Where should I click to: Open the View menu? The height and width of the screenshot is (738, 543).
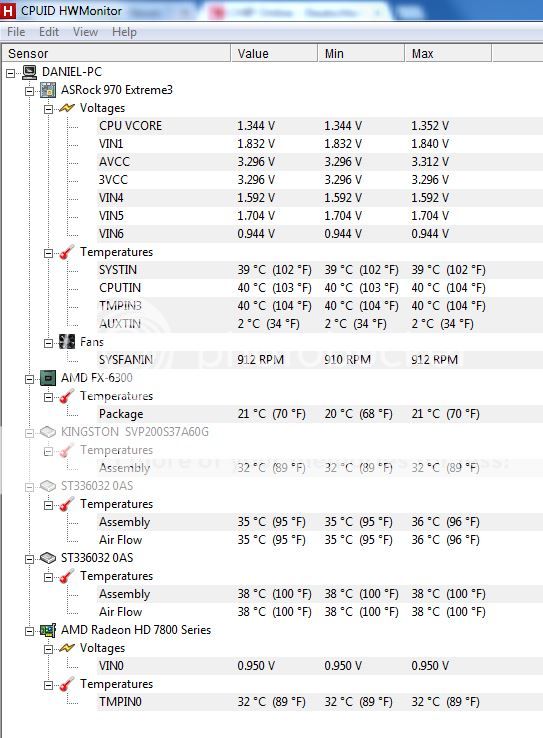[85, 32]
